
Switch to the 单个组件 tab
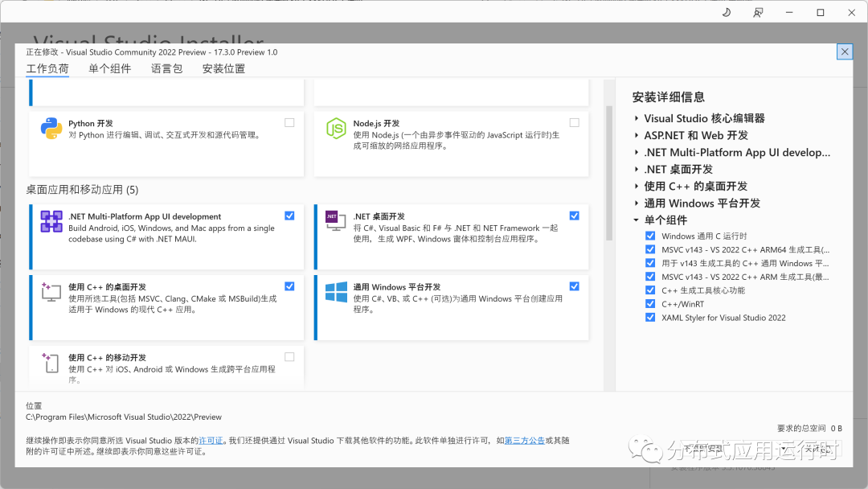tap(109, 68)
